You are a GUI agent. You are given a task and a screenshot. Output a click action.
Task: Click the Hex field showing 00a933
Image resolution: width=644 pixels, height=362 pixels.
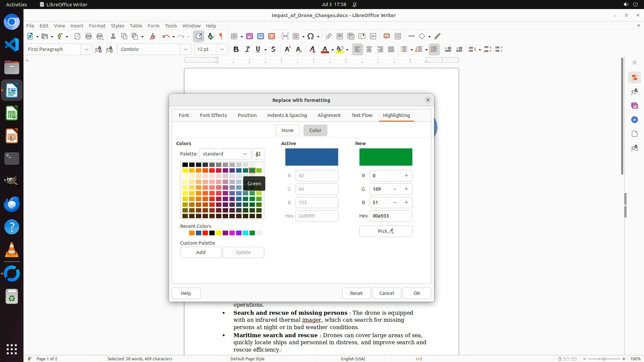tap(390, 216)
